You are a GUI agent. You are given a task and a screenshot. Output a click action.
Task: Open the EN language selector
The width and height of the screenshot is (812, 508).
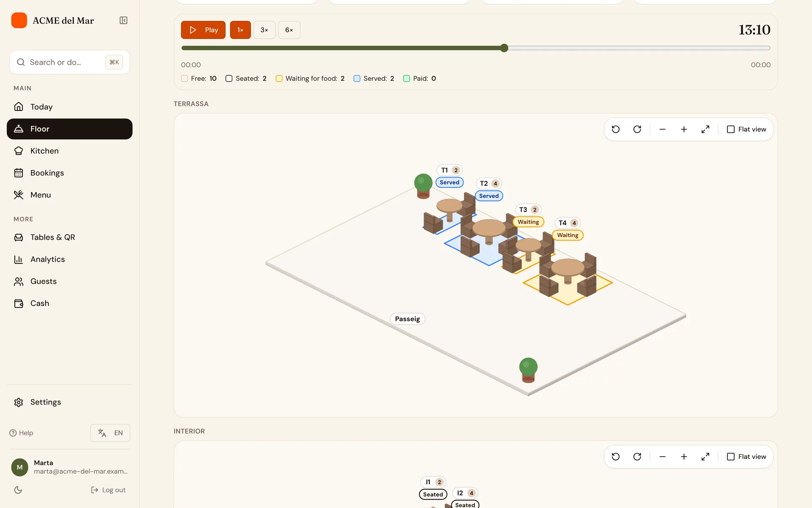coord(110,433)
